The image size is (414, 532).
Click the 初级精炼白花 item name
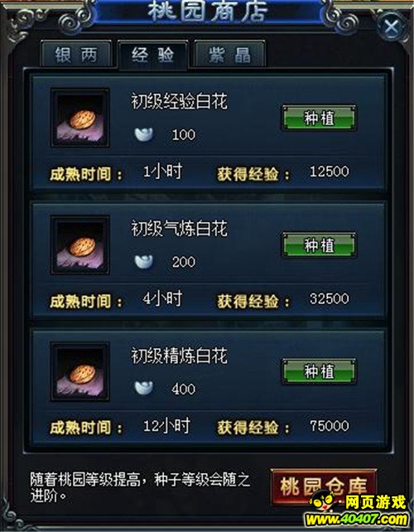tap(179, 356)
